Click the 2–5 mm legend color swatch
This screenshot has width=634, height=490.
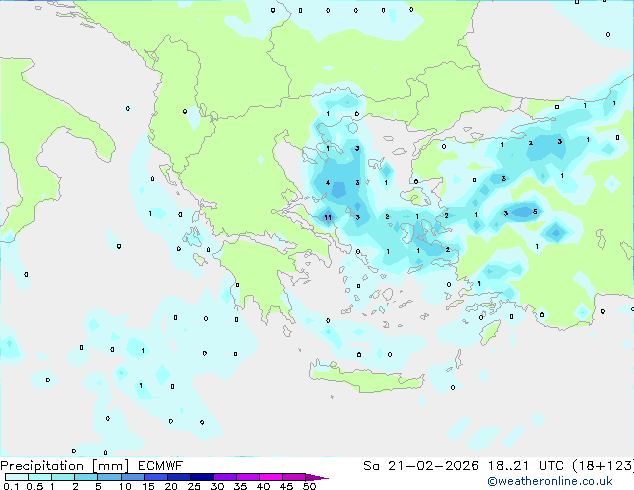tap(86, 477)
